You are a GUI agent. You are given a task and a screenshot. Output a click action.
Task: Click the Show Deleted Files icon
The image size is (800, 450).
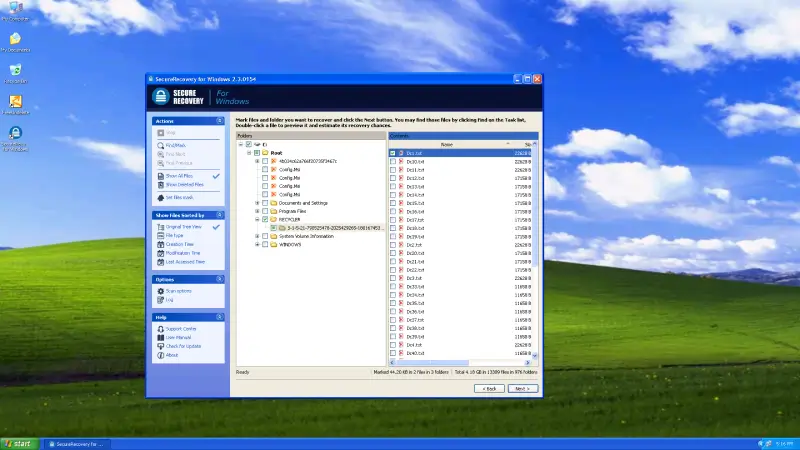pos(161,185)
